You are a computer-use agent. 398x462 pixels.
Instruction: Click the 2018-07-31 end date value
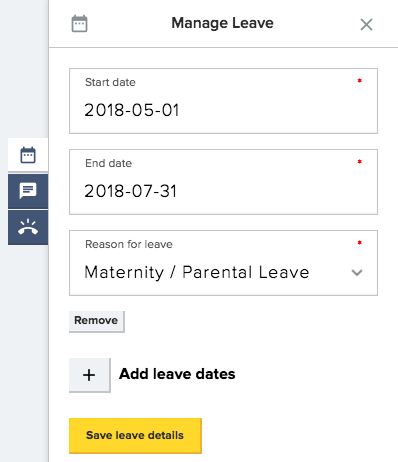tap(131, 191)
